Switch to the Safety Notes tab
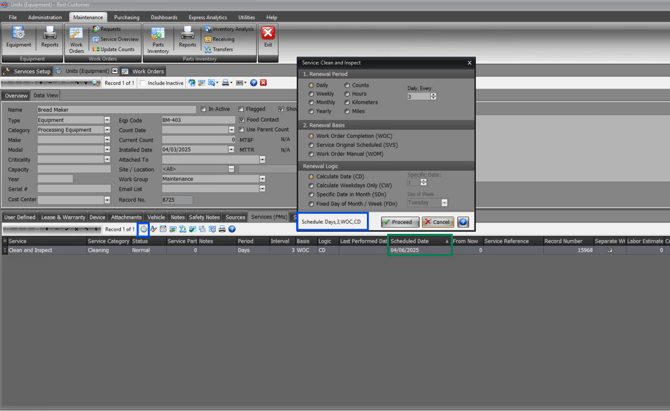670x411 pixels. (x=204, y=217)
